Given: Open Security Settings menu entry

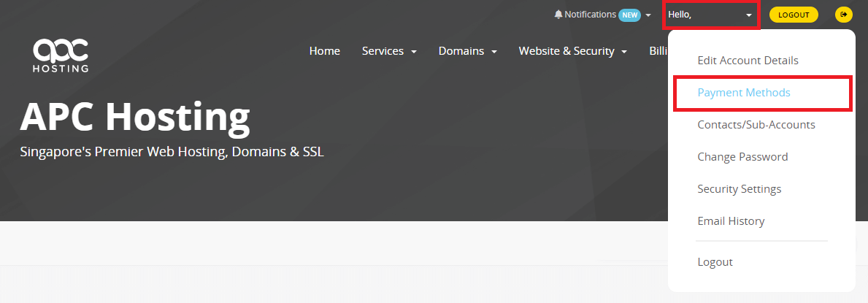Looking at the screenshot, I should (x=739, y=189).
